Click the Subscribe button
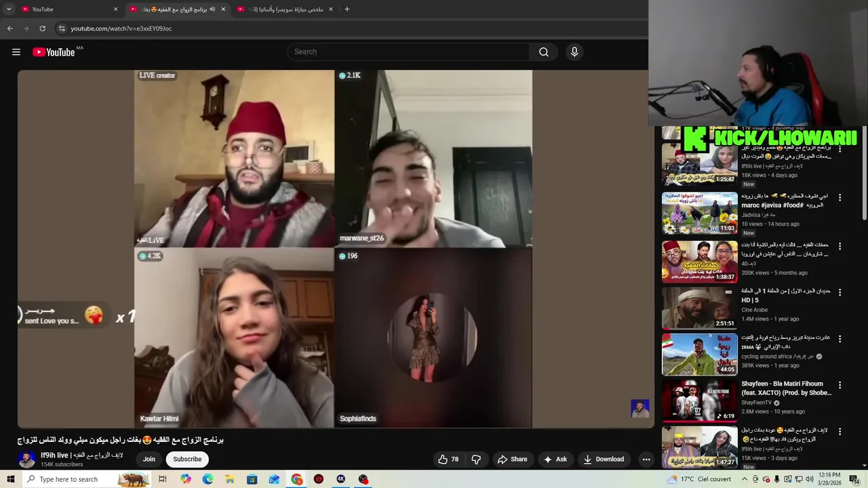 187,459
